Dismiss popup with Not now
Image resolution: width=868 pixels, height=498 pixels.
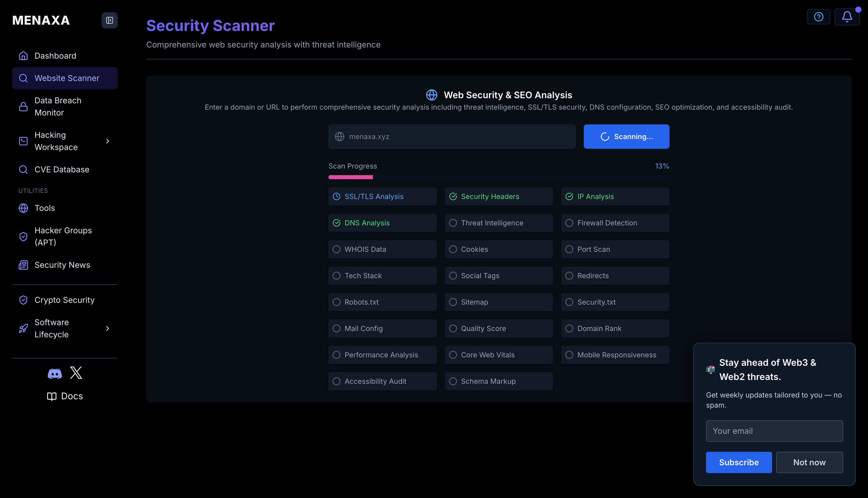pos(809,462)
